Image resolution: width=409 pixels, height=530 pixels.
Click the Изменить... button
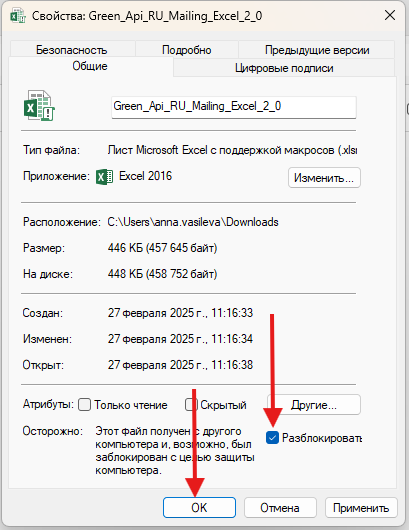coord(324,177)
